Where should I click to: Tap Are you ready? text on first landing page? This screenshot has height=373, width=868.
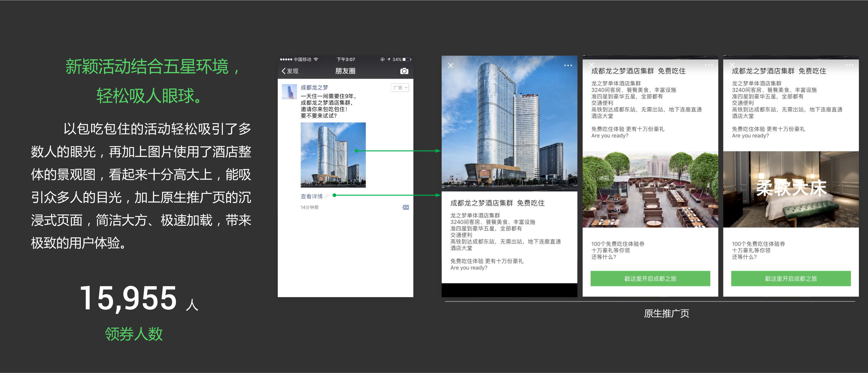coord(469,267)
